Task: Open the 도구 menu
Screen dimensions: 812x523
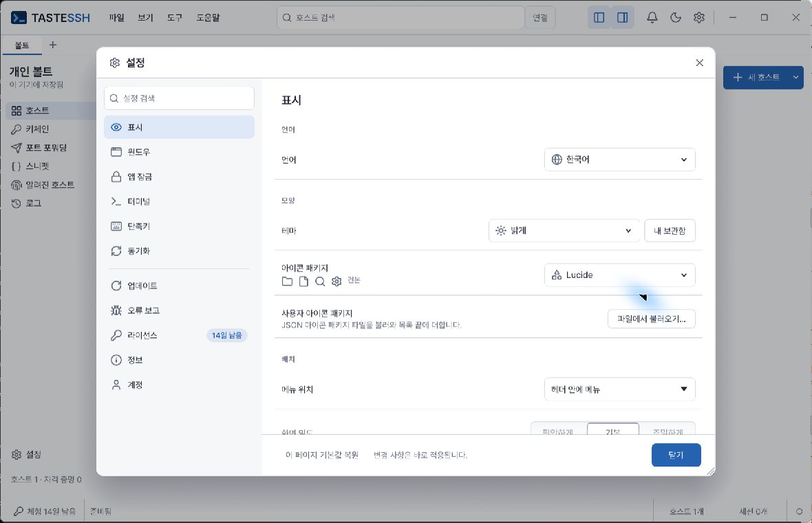Action: [175, 18]
